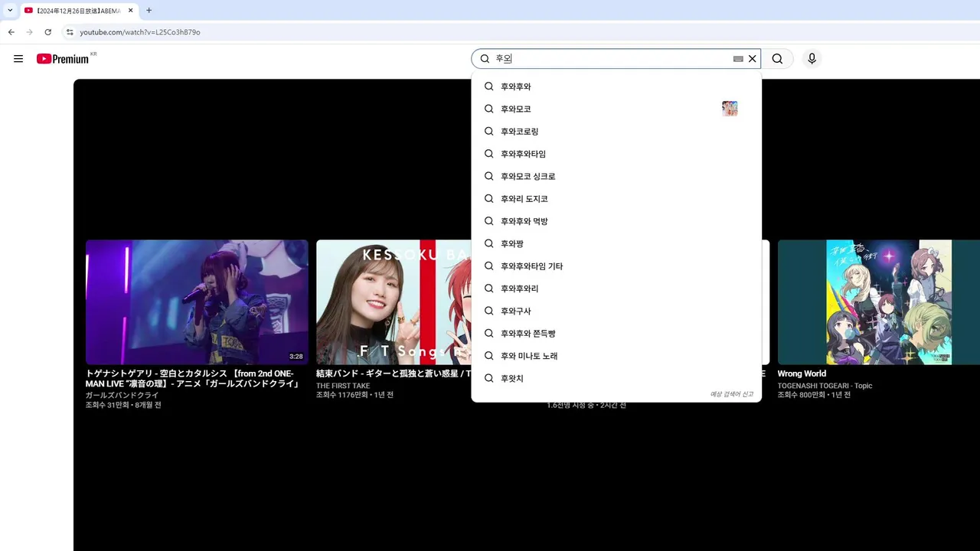
Task: Click 예상 검색어 신고 report link
Action: coord(731,394)
